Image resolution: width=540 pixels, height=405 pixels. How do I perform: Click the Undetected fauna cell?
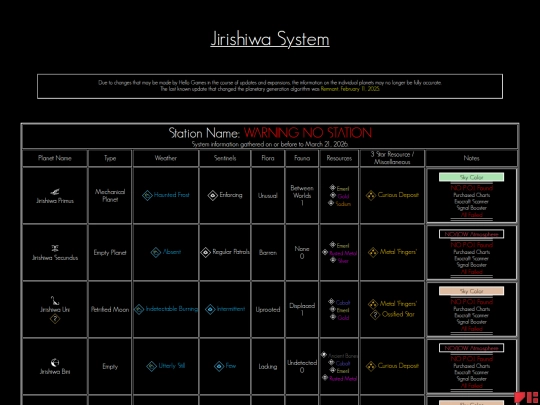(302, 366)
